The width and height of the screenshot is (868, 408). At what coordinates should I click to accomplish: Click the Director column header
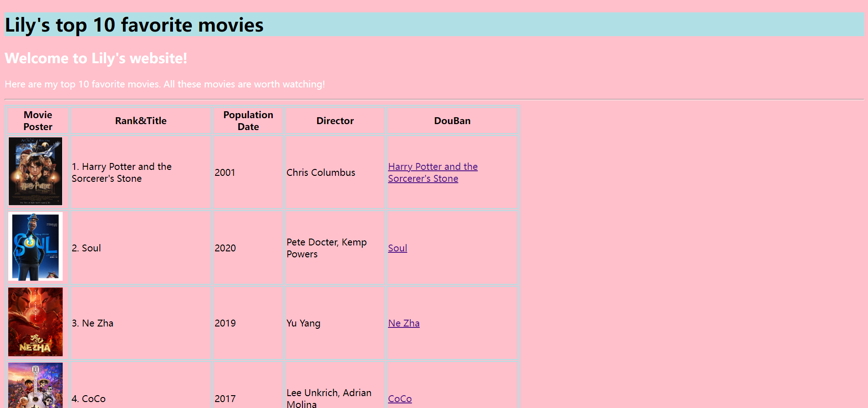pos(335,121)
